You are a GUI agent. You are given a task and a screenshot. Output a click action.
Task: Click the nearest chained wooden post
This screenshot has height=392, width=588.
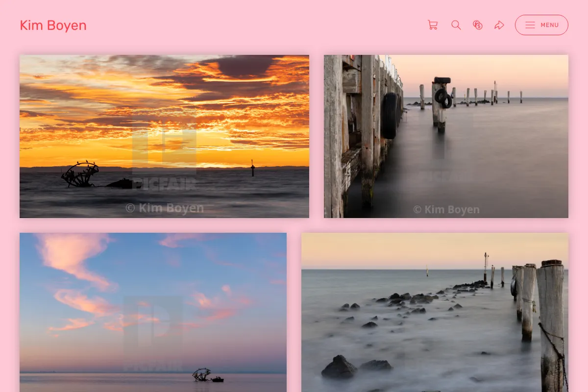[x=551, y=326]
